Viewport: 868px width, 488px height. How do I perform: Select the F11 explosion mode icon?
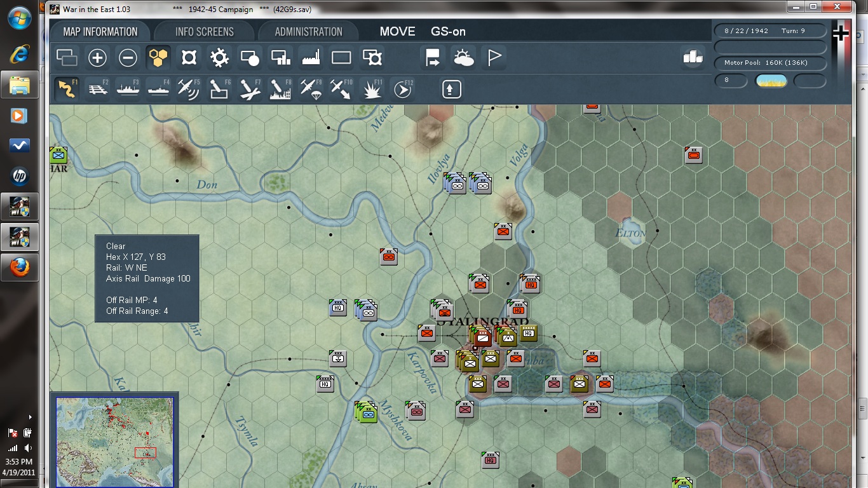click(372, 89)
